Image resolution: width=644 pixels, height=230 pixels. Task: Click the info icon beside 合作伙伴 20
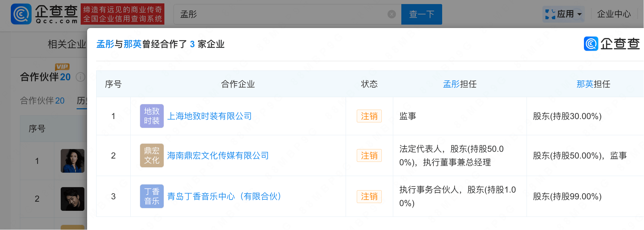point(80,77)
